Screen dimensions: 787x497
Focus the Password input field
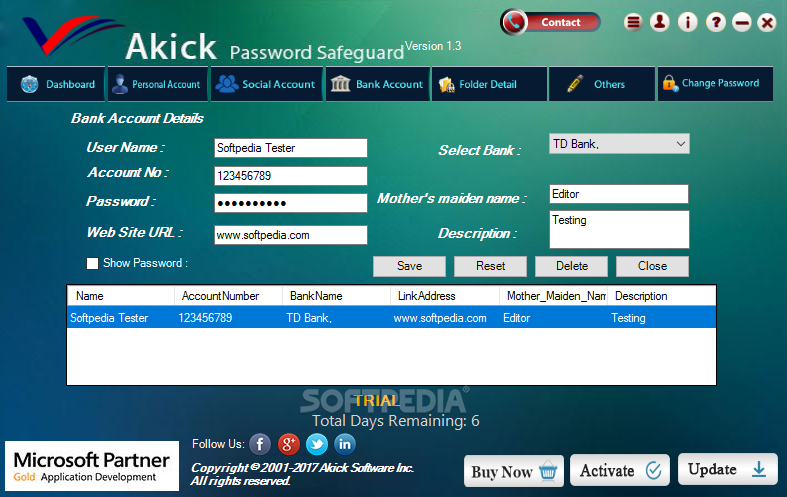[x=291, y=203]
